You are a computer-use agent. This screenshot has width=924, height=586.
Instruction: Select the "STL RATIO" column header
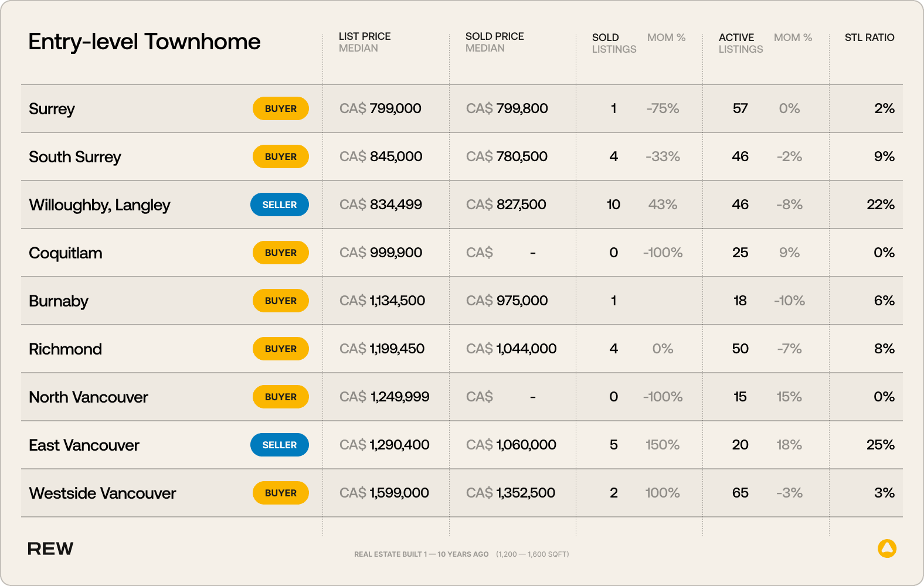(869, 38)
